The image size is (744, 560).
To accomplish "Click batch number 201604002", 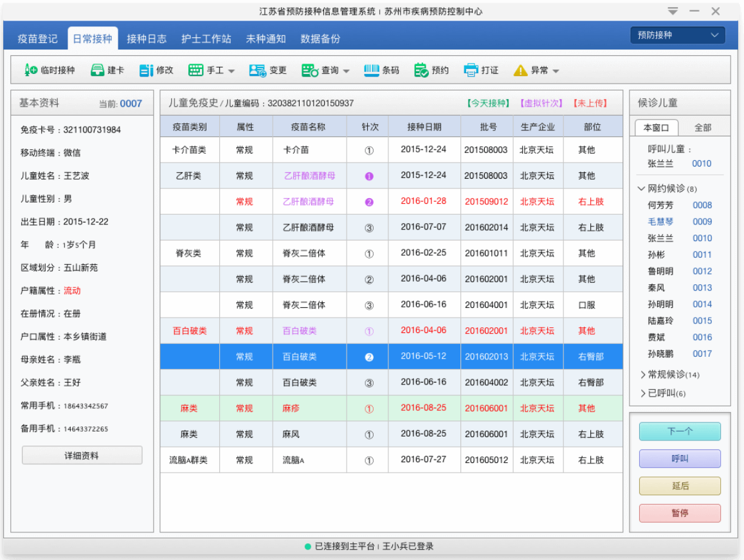I will (486, 383).
